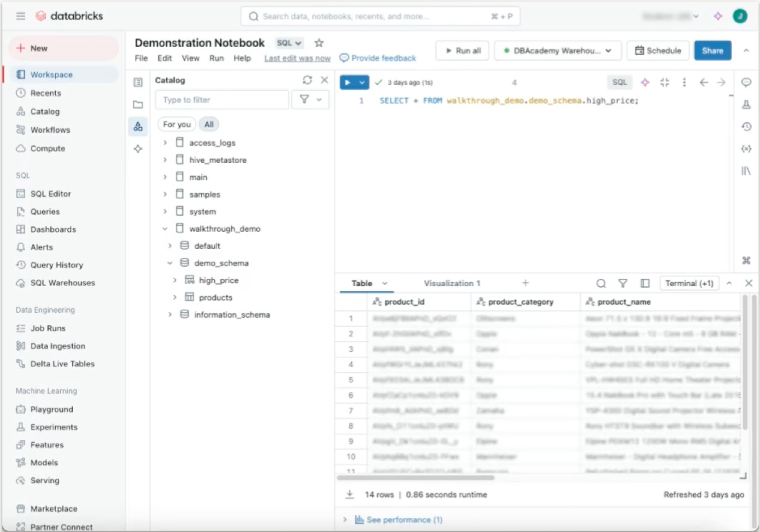This screenshot has width=760, height=532.
Task: Switch to the Visualization 1 tab
Action: (452, 283)
